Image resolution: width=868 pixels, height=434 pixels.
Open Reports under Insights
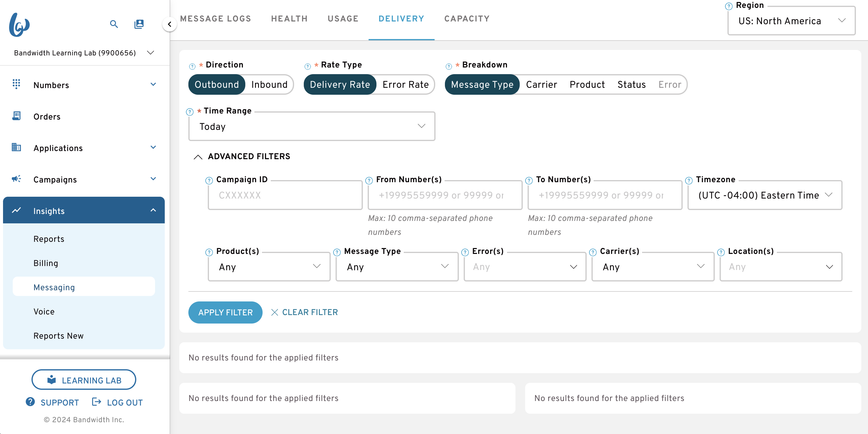pyautogui.click(x=48, y=239)
